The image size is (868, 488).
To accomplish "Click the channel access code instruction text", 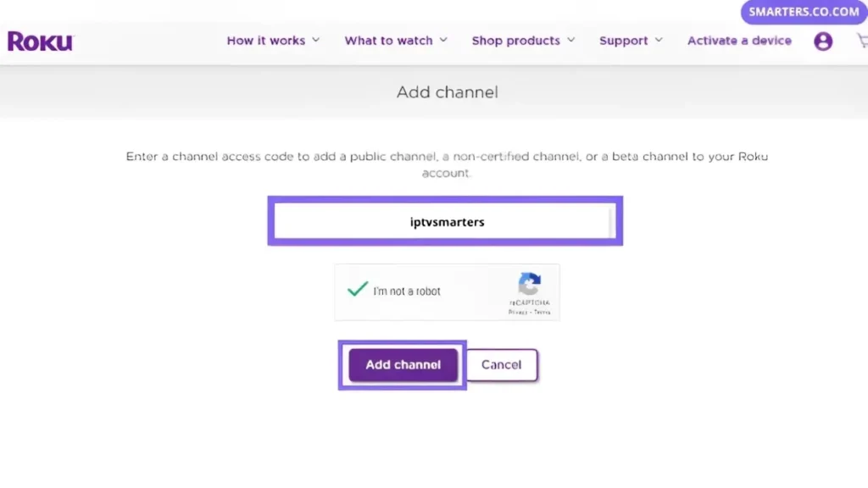I will [x=447, y=164].
